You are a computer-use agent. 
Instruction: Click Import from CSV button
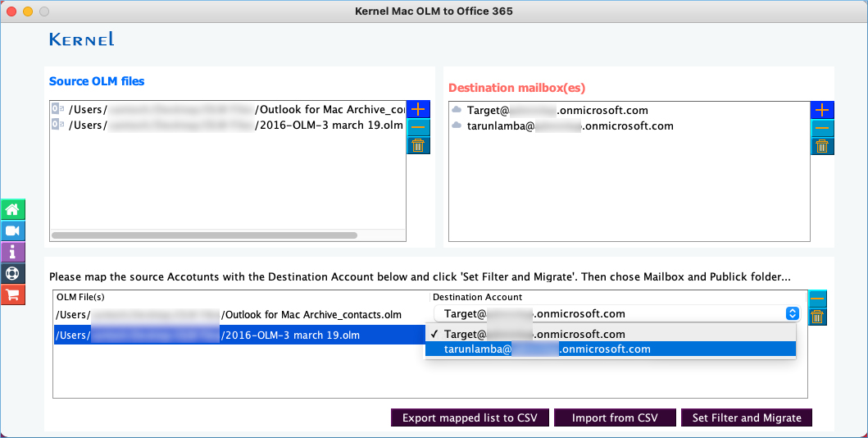(x=615, y=417)
